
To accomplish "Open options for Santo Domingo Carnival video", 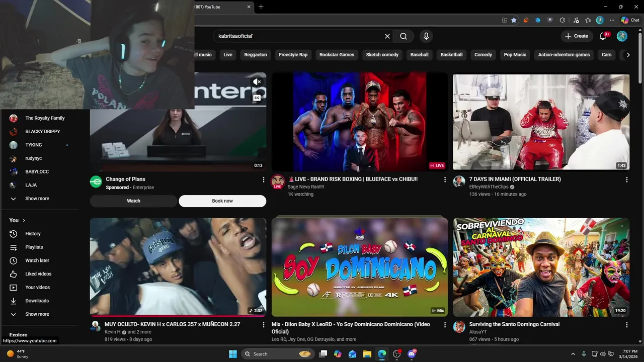I will coord(626,325).
